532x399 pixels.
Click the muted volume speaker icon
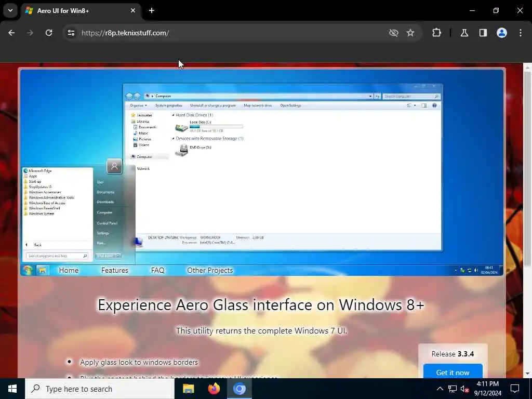tap(464, 389)
